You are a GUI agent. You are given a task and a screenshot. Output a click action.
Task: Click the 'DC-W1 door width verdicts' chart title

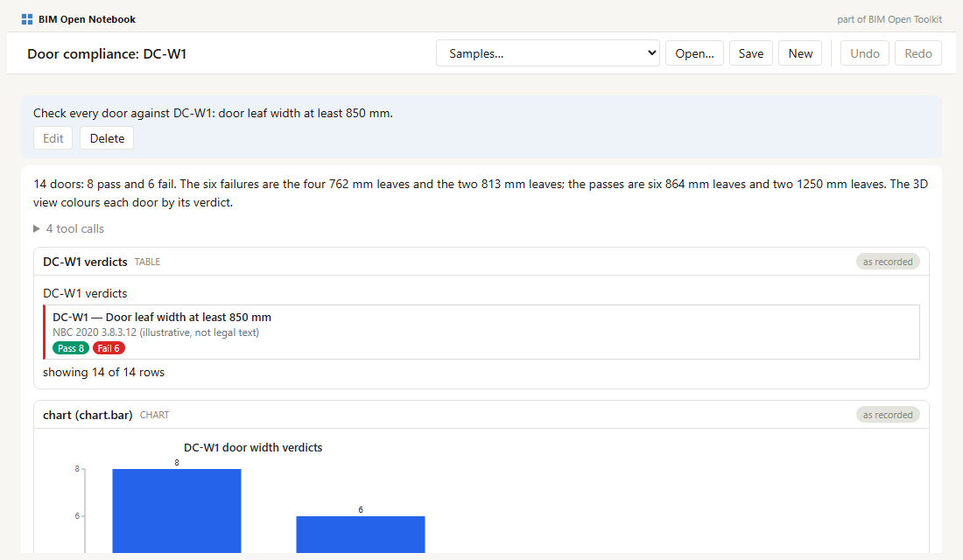click(x=253, y=448)
